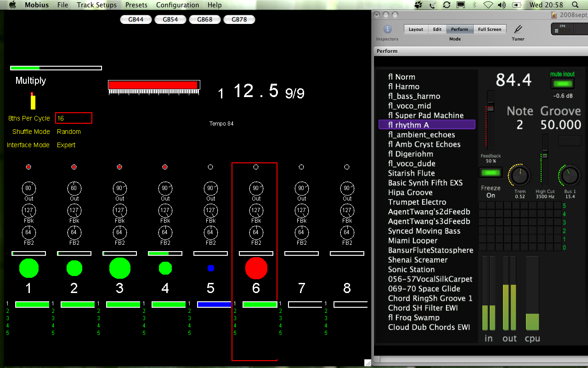
Task: Click the paw print menu bar icon
Action: [418, 5]
